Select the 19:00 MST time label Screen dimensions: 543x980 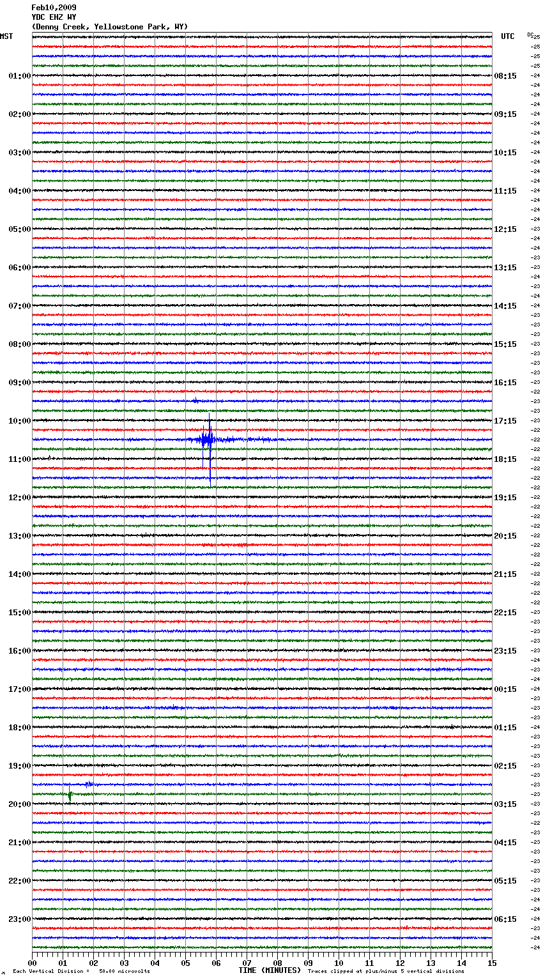click(x=19, y=766)
